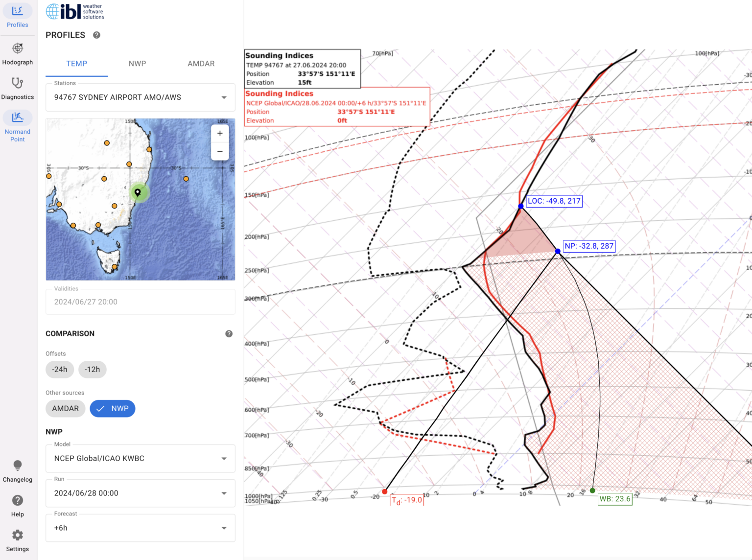This screenshot has width=752, height=560.
Task: Open the Profiles help tooltip
Action: coord(96,35)
